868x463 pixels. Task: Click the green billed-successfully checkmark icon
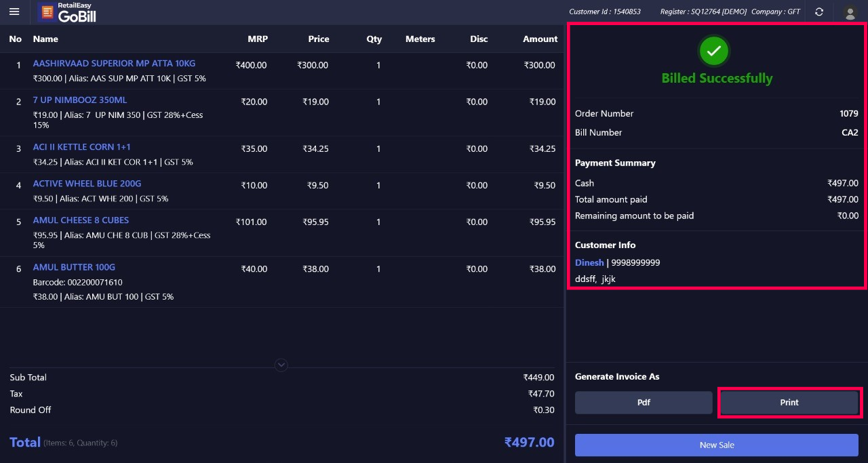click(x=713, y=51)
